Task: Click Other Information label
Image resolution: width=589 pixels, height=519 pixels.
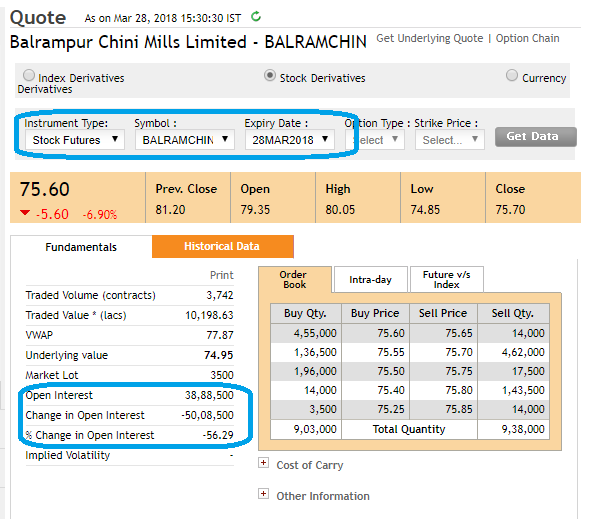Action: pos(323,496)
